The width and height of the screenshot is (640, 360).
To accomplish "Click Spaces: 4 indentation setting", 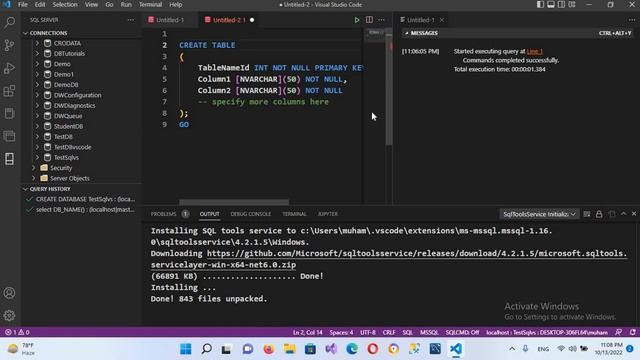I will (341, 332).
